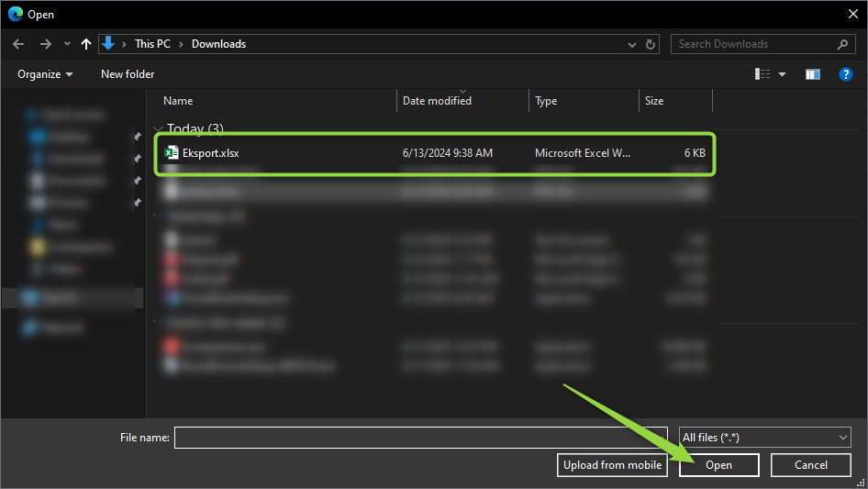868x489 pixels.
Task: Click the change view layout icon
Action: tap(762, 74)
